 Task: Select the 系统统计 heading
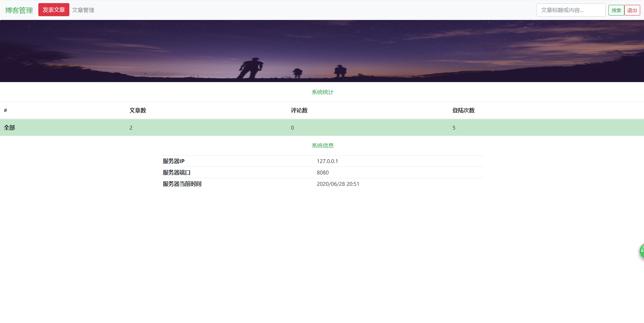[x=322, y=92]
